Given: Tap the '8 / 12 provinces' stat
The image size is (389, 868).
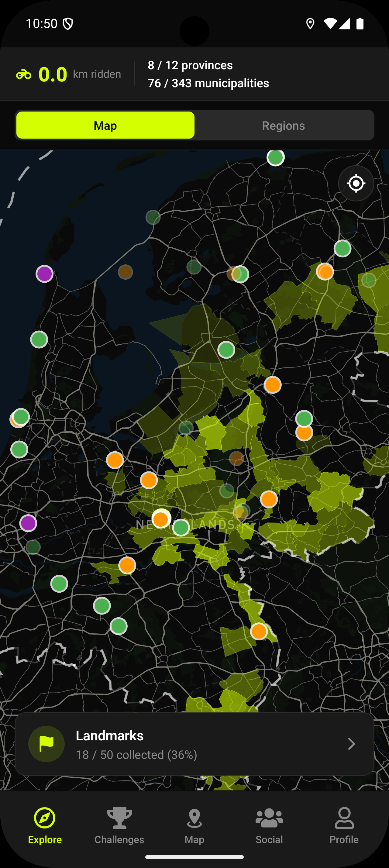Looking at the screenshot, I should pyautogui.click(x=190, y=65).
